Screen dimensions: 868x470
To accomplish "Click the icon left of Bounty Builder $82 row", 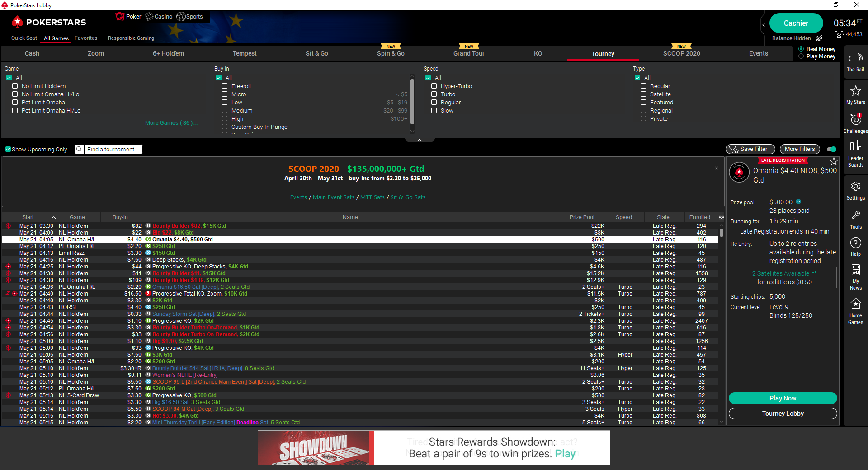I will 8,226.
